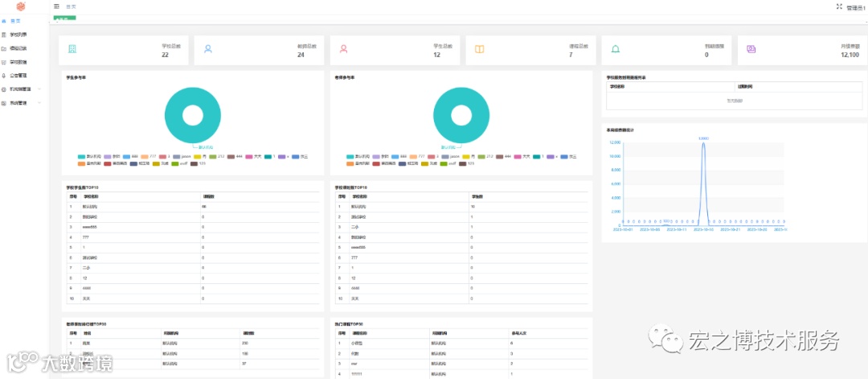Click the monthly renewal value 12,100

[850, 55]
